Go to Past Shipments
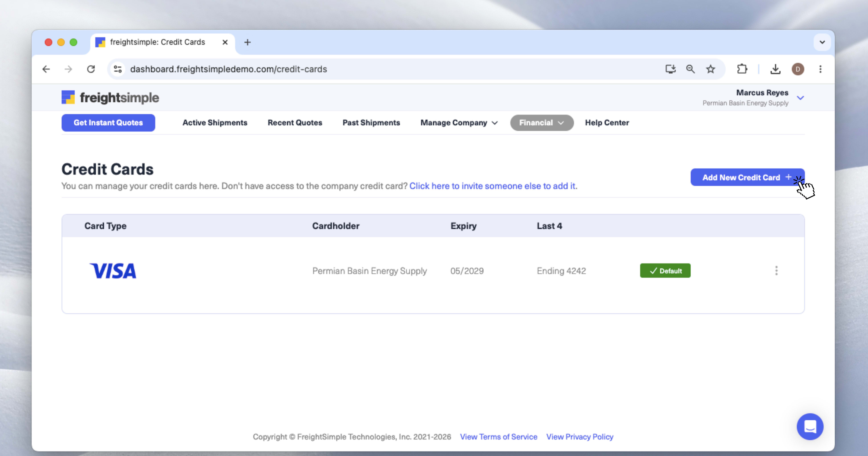Image resolution: width=868 pixels, height=456 pixels. pyautogui.click(x=371, y=123)
